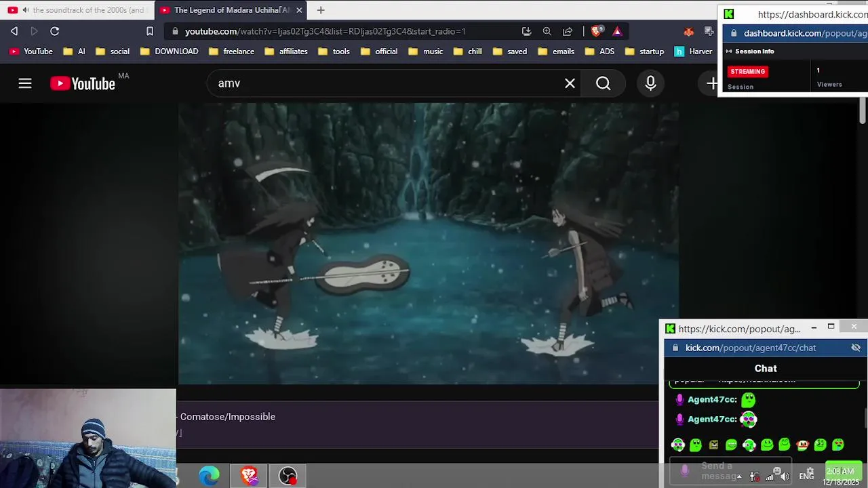Open the zoom magnifier in address bar
868x488 pixels.
coord(547,31)
